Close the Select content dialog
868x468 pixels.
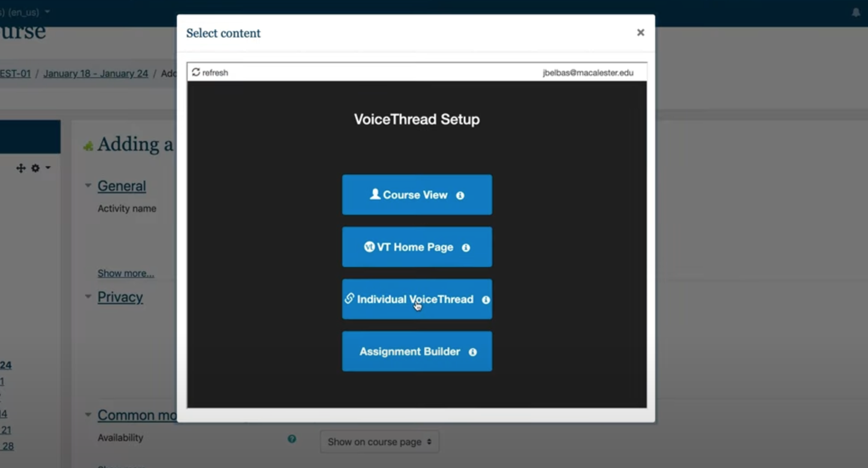point(640,33)
